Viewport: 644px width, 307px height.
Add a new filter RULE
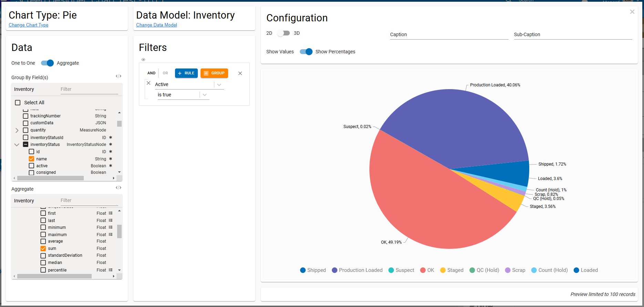pos(186,73)
